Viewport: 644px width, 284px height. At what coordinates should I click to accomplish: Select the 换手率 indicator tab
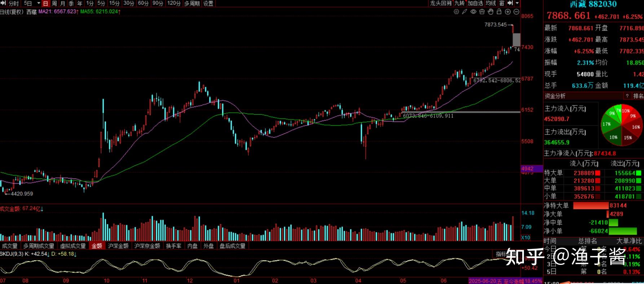(173, 246)
